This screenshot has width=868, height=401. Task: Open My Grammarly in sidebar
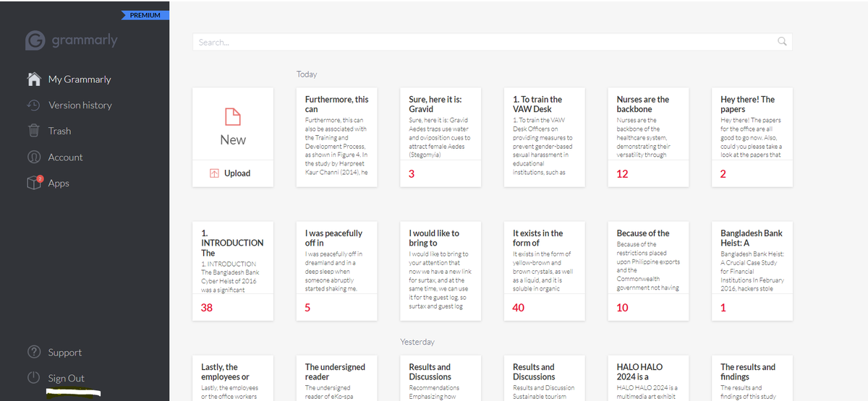click(x=80, y=79)
